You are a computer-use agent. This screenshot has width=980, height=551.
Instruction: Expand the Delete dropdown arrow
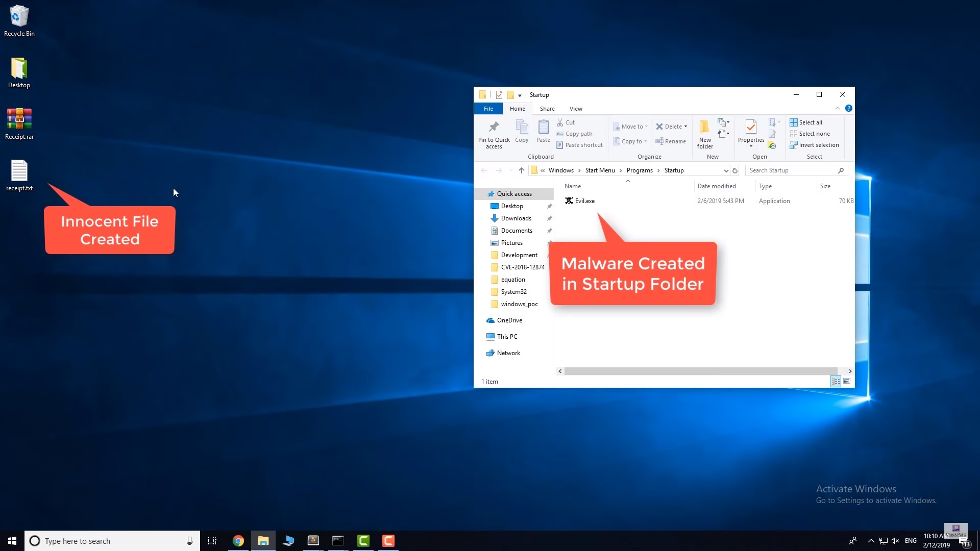tap(685, 127)
